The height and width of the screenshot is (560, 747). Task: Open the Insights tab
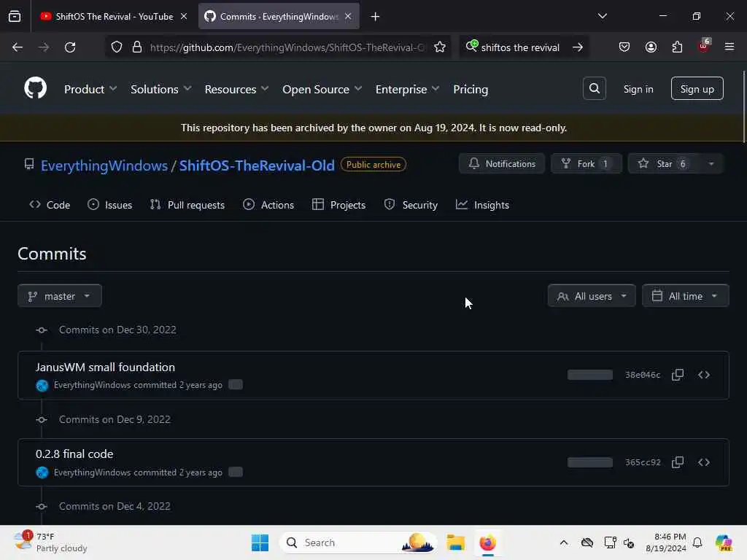[x=482, y=205]
